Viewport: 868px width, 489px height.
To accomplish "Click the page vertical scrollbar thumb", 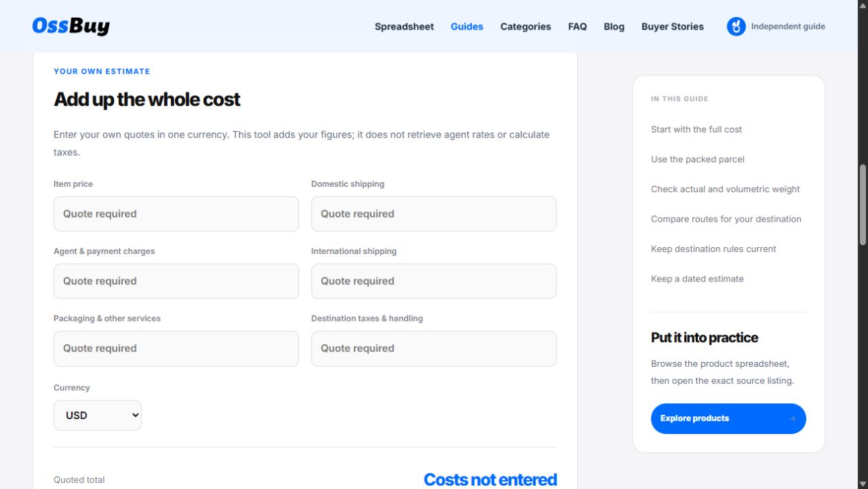I will 863,205.
